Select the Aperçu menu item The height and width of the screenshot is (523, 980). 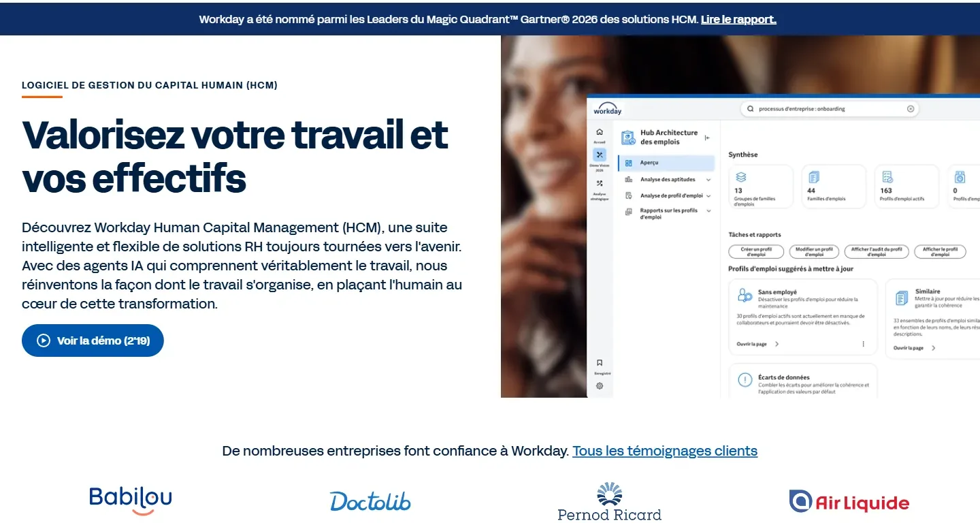point(666,163)
